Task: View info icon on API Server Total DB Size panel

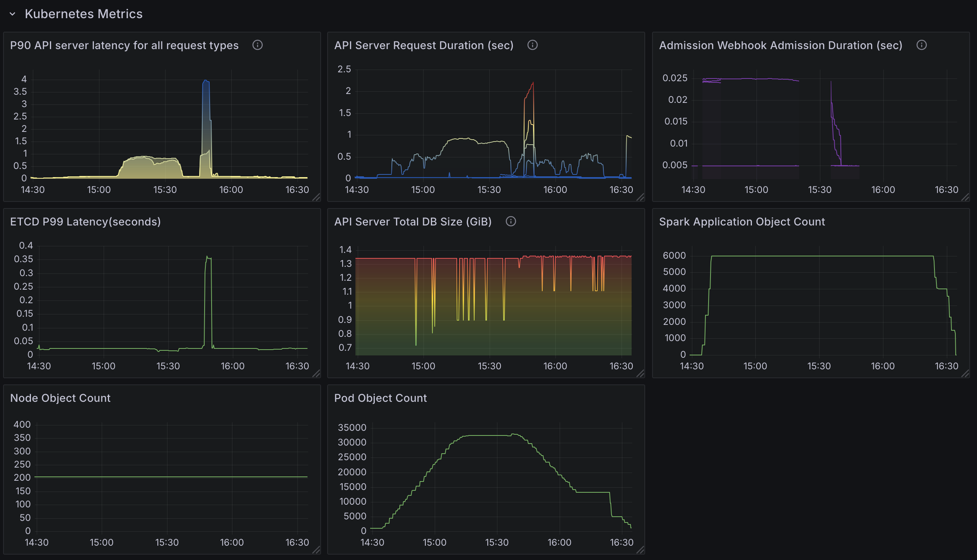Action: coord(511,221)
